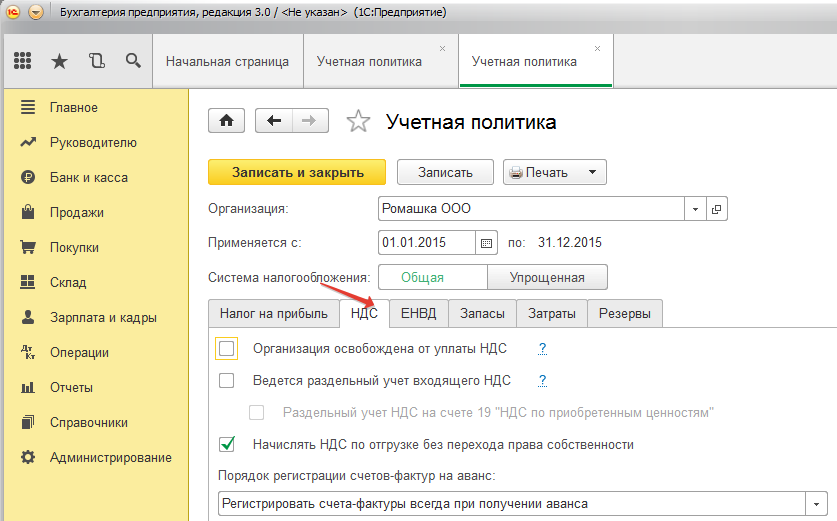Expand счетов-фактур на аванс dropdown
The height and width of the screenshot is (521, 837).
coord(818,503)
